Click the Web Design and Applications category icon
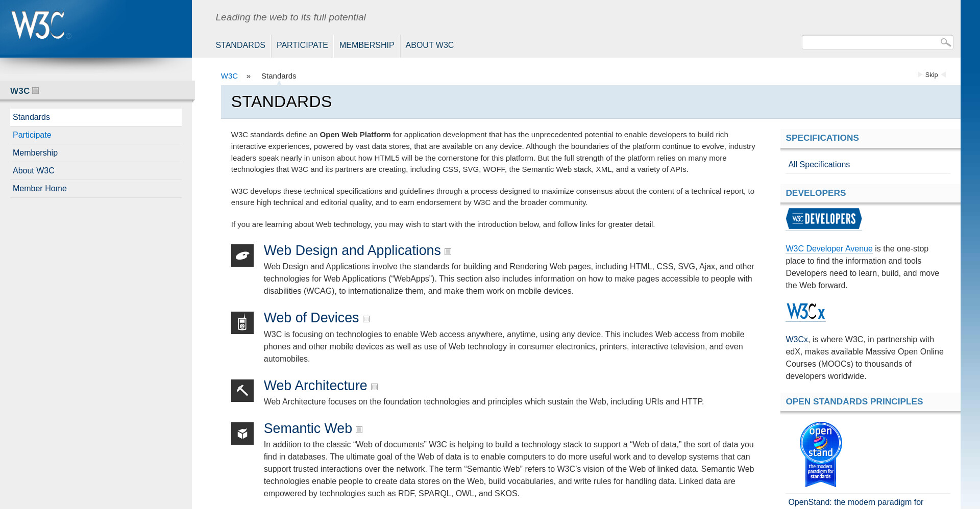 coord(242,256)
